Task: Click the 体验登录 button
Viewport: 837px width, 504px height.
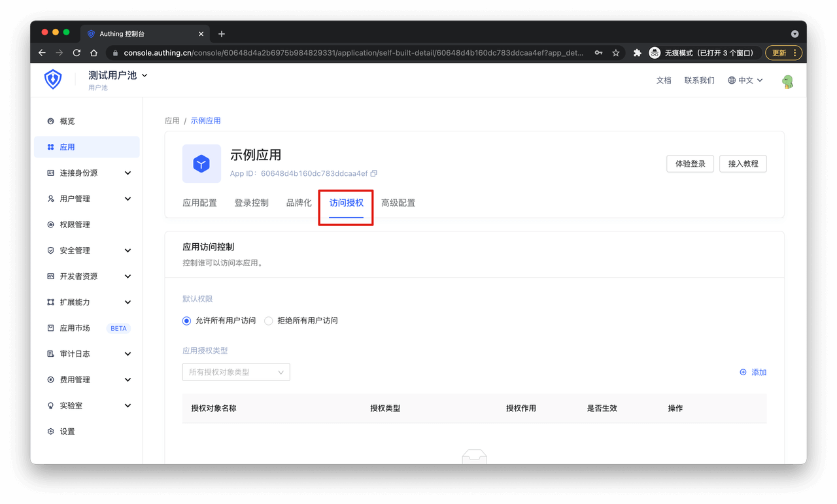Action: coord(690,164)
